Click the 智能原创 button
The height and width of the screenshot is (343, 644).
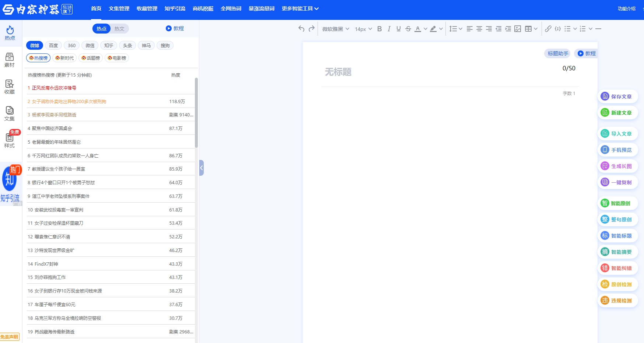[617, 203]
